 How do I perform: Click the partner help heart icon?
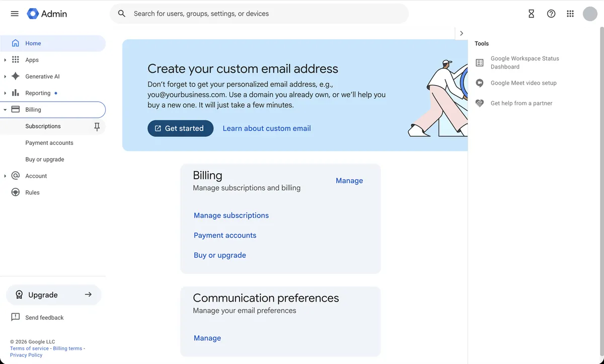[480, 103]
